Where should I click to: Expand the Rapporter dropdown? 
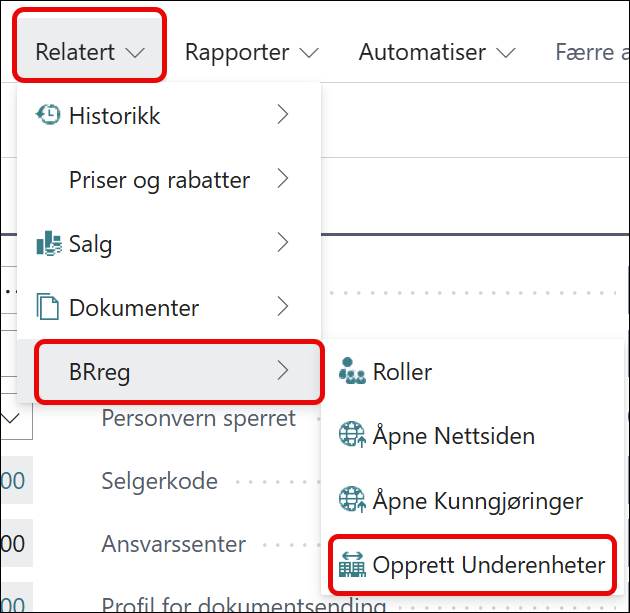[x=252, y=52]
